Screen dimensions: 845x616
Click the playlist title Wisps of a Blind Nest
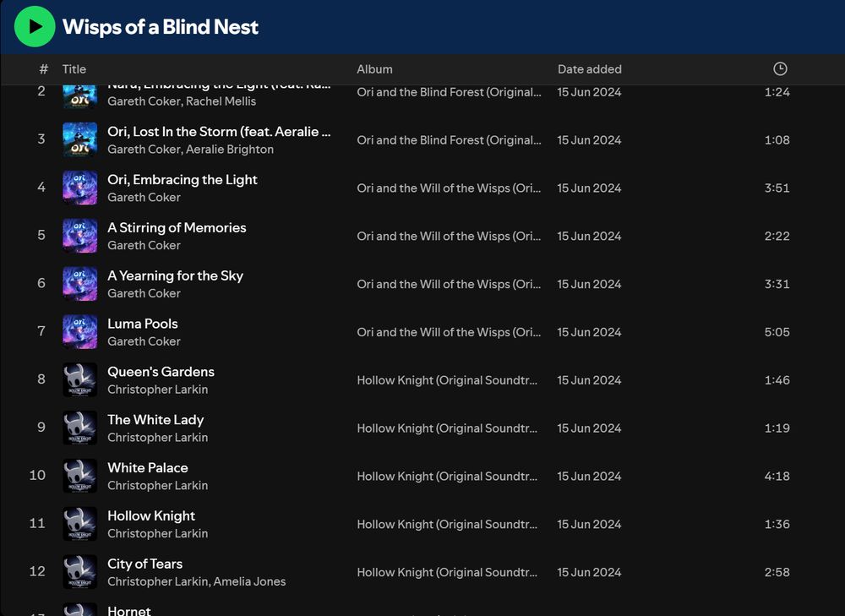pos(160,27)
